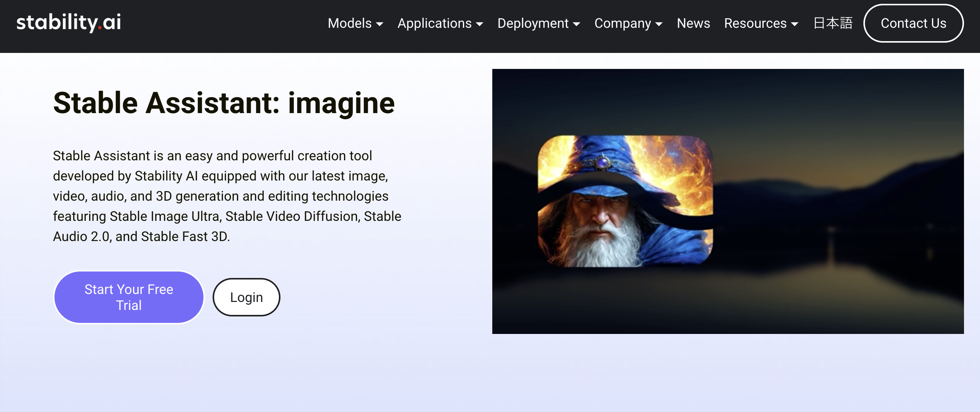
Task: Start Your Free Trial
Action: 129,297
